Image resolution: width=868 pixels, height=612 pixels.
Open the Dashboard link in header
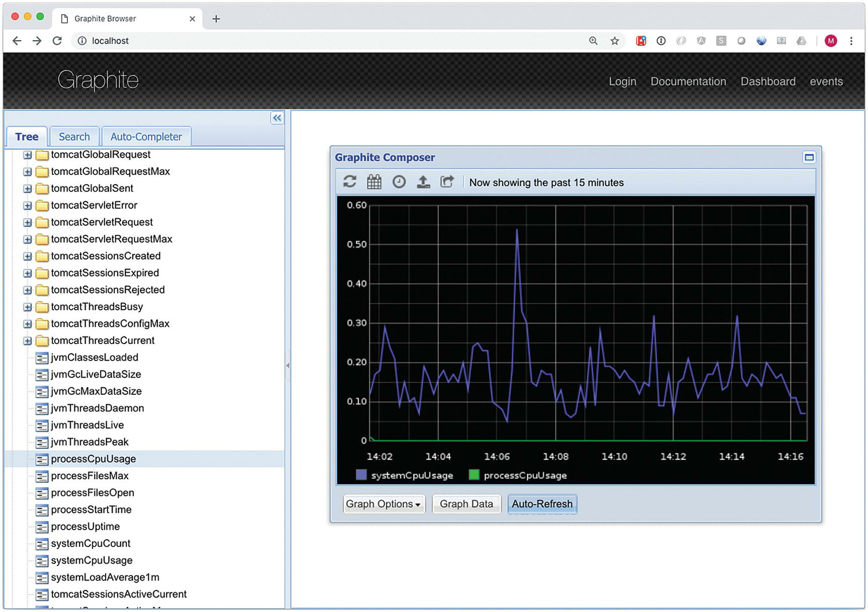[x=767, y=81]
